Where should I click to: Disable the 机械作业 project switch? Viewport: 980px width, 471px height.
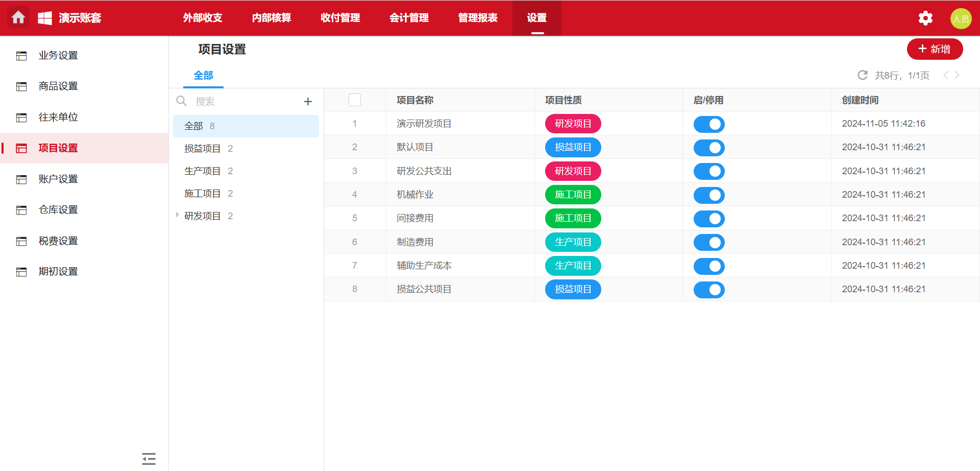(708, 195)
